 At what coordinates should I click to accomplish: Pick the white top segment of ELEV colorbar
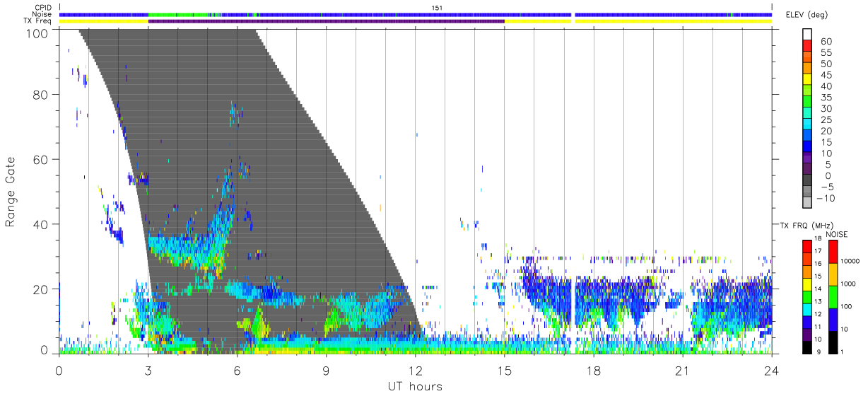coord(807,35)
